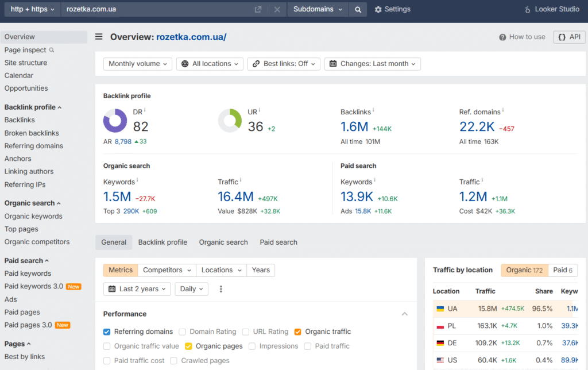The image size is (588, 370).
Task: Click the external link icon next to domain field
Action: [x=257, y=9]
